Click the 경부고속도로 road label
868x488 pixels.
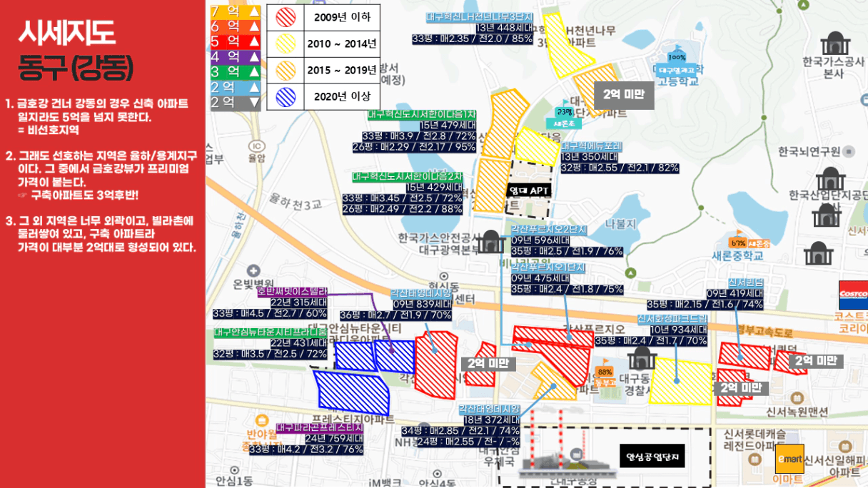pyautogui.click(x=765, y=332)
